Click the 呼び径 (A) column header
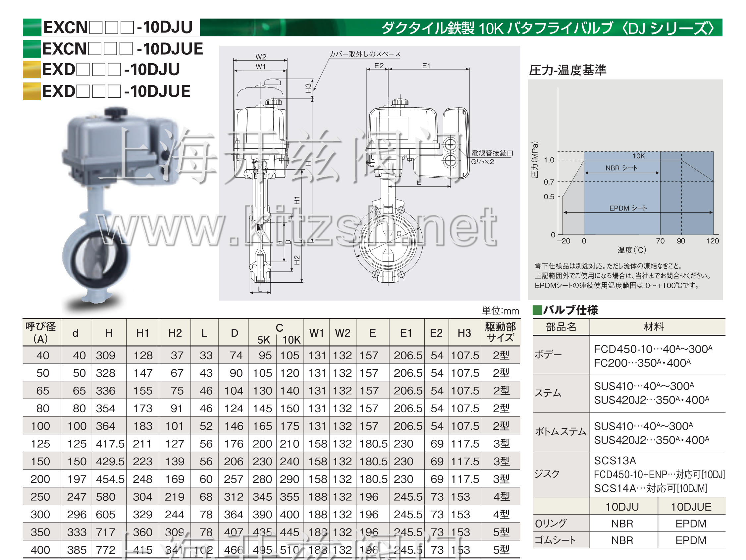 (x=41, y=333)
